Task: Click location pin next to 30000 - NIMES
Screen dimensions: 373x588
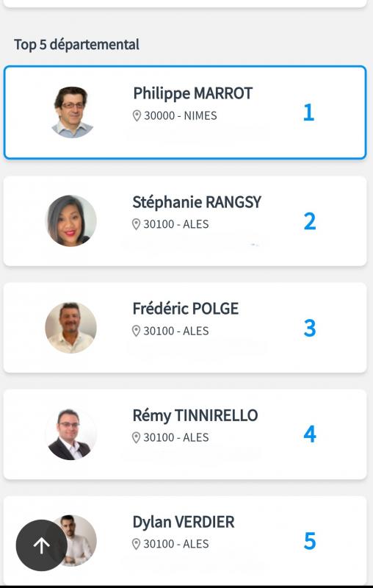Action: click(137, 116)
